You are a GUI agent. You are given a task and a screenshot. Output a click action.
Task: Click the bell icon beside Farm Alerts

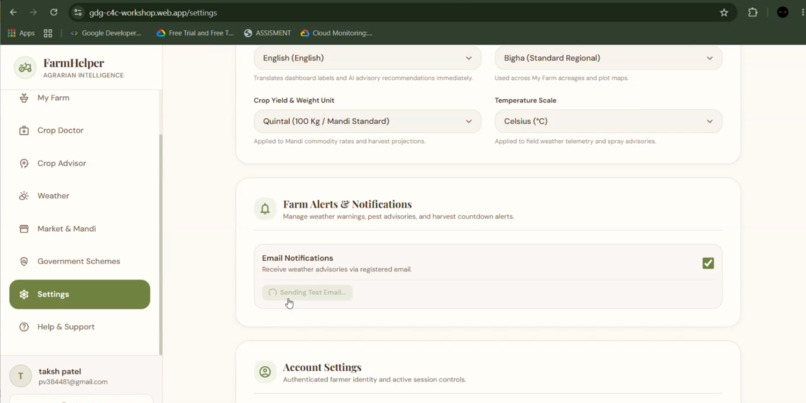(x=265, y=209)
